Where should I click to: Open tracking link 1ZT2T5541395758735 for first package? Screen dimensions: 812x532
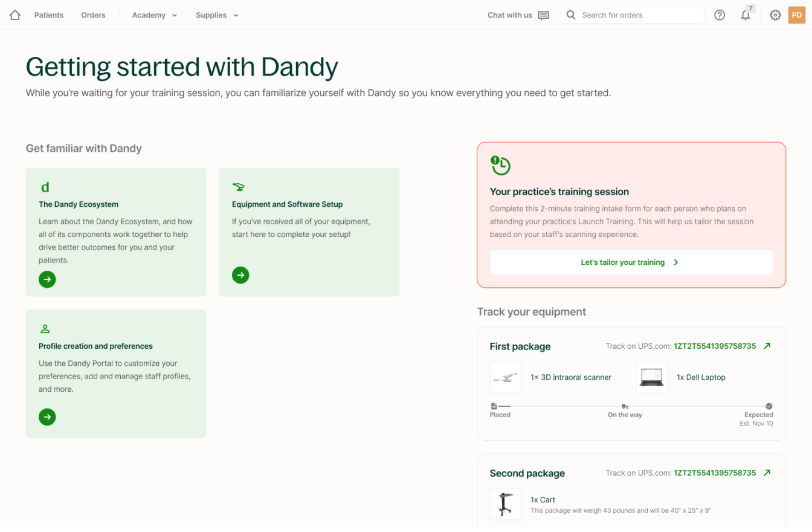715,346
